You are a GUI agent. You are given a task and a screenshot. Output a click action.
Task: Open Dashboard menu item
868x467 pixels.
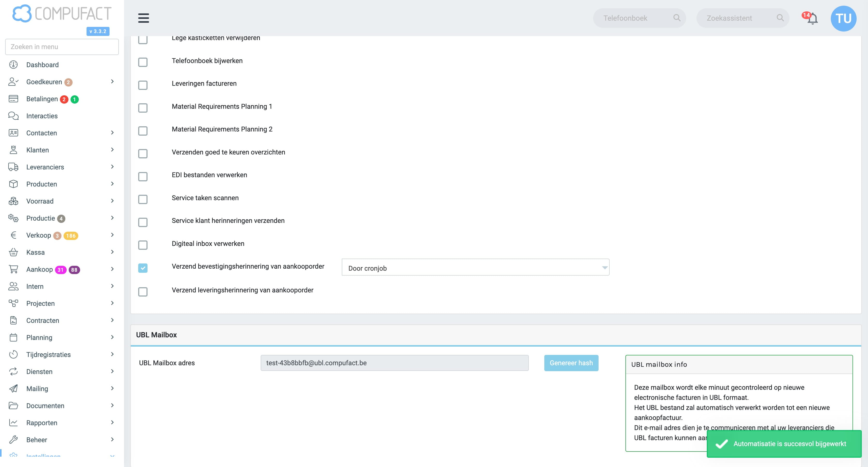(x=62, y=65)
